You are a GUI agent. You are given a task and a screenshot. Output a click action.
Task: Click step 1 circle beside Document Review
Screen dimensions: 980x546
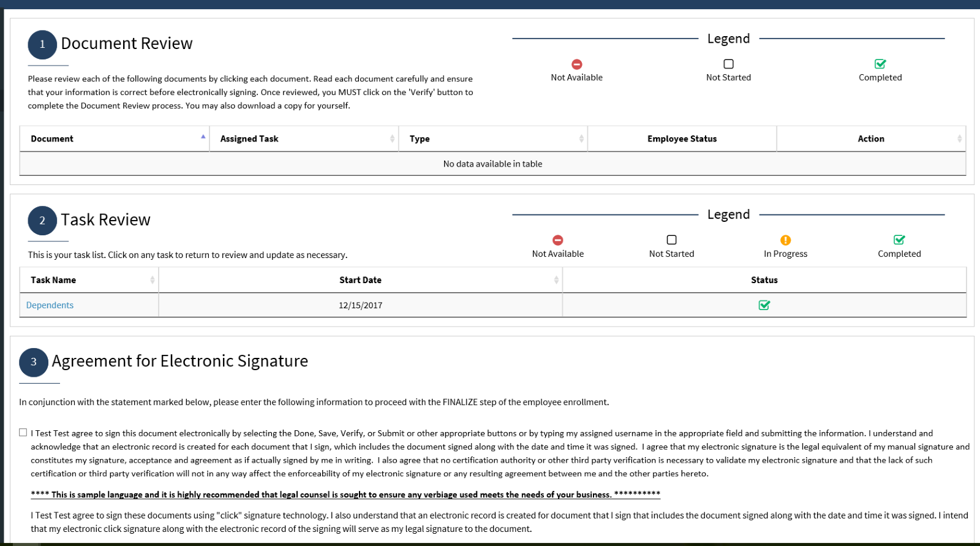tap(42, 45)
